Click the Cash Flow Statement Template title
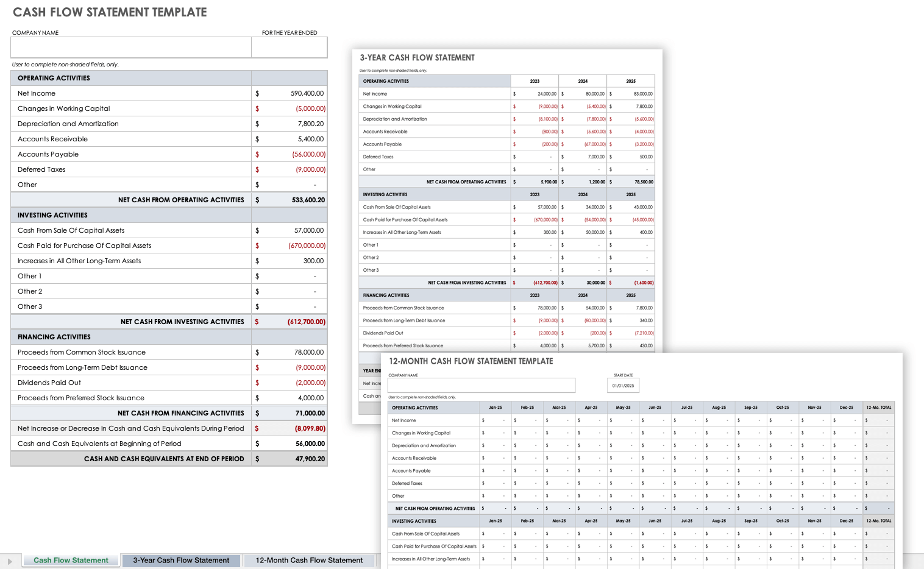This screenshot has width=924, height=569. 110,12
